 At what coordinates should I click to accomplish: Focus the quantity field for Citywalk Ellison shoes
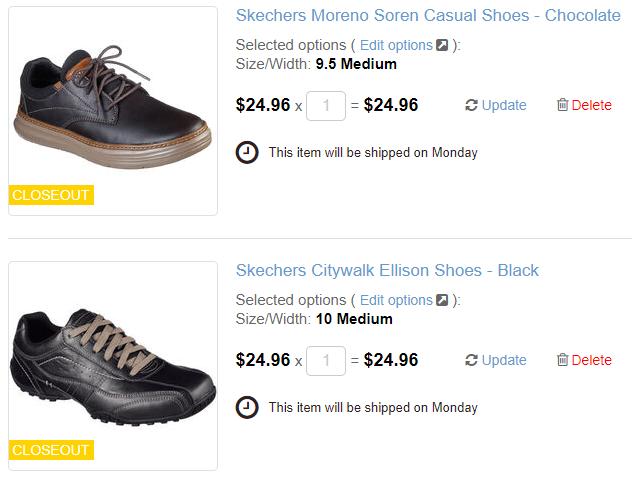click(326, 360)
